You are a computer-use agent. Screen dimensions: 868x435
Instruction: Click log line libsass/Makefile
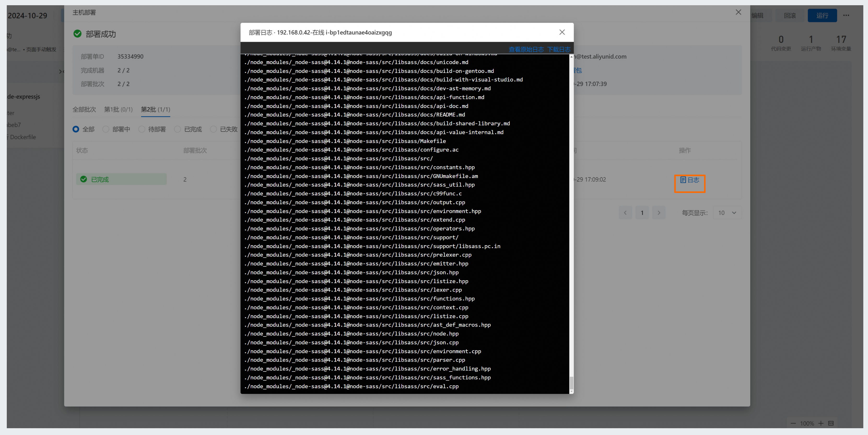pos(345,141)
